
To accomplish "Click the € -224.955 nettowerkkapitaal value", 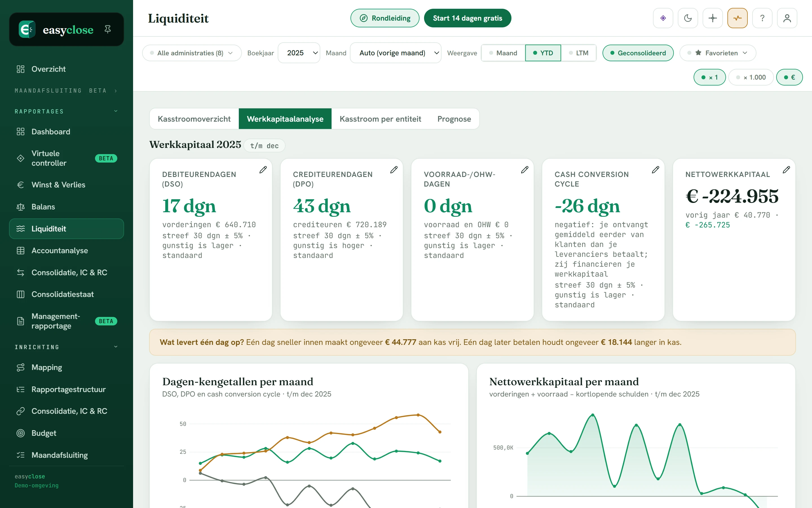I will coord(732,196).
